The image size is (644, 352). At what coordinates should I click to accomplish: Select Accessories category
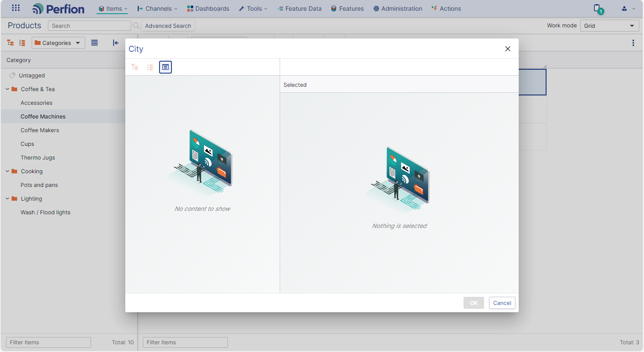36,103
